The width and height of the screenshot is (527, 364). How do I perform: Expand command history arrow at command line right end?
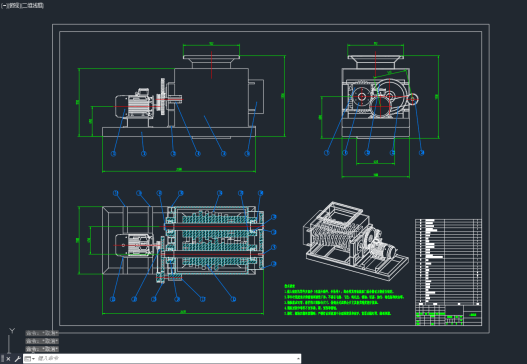click(x=298, y=359)
